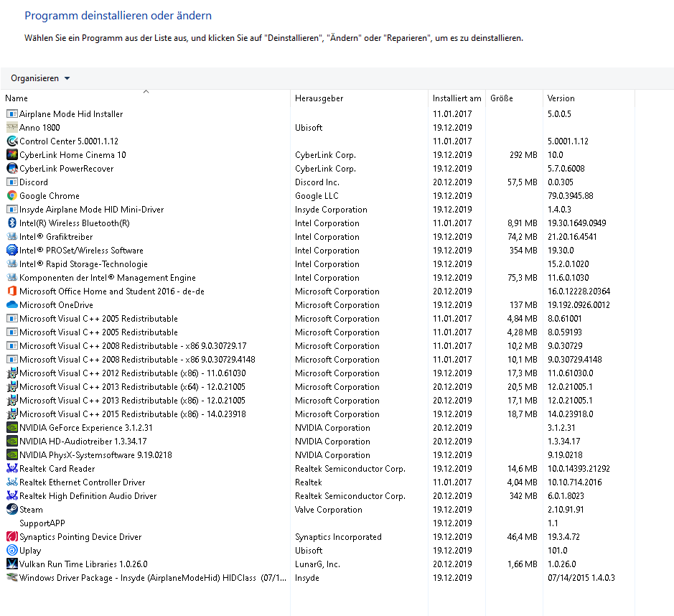674x616 pixels.
Task: Click version 2.10.91.91 of Steam
Action: [565, 510]
